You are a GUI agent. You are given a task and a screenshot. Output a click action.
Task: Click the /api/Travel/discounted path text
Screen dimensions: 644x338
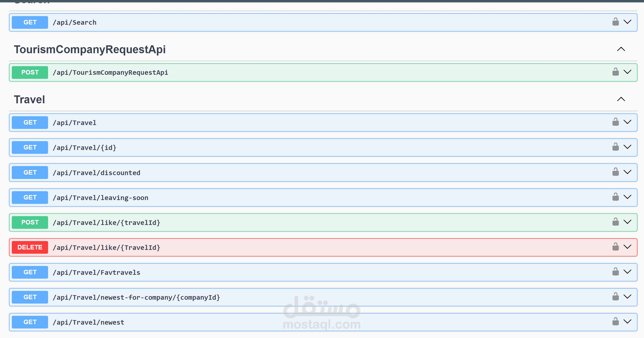pos(96,173)
